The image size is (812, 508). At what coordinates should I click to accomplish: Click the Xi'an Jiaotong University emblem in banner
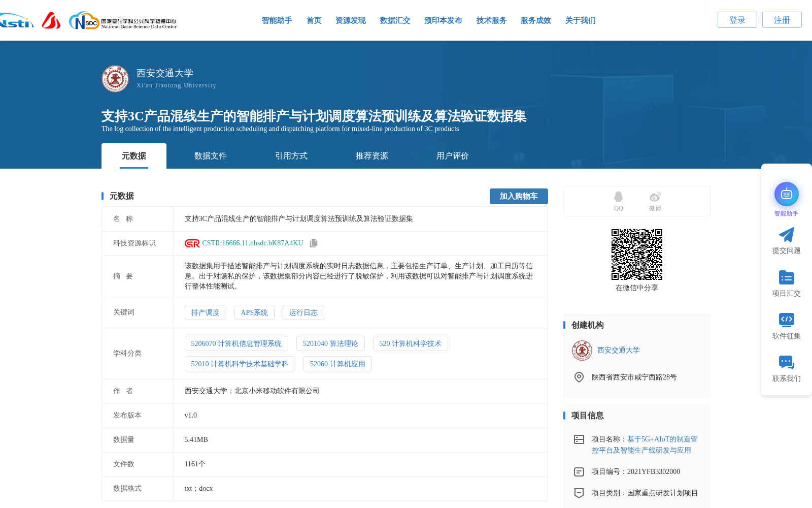115,79
